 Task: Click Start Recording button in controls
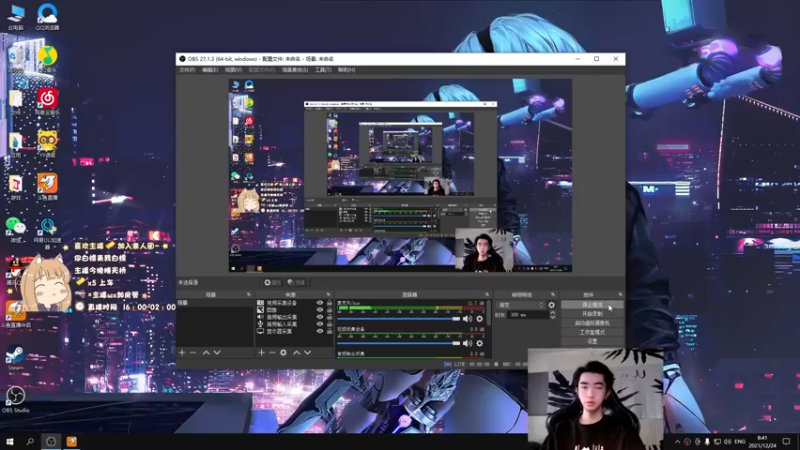(592, 314)
